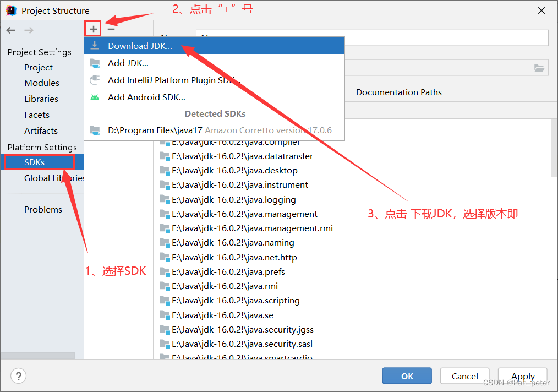Click the Android robot icon
The image size is (558, 392).
[x=95, y=97]
